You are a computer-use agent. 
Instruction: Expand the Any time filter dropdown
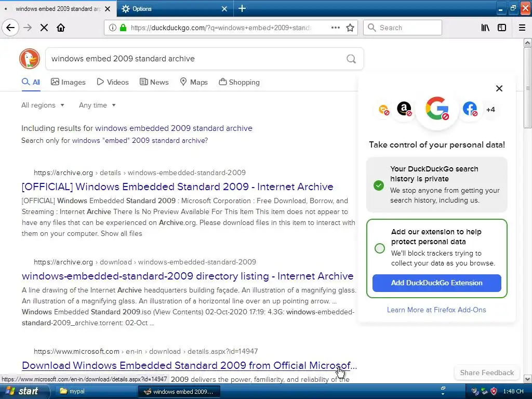(x=97, y=105)
